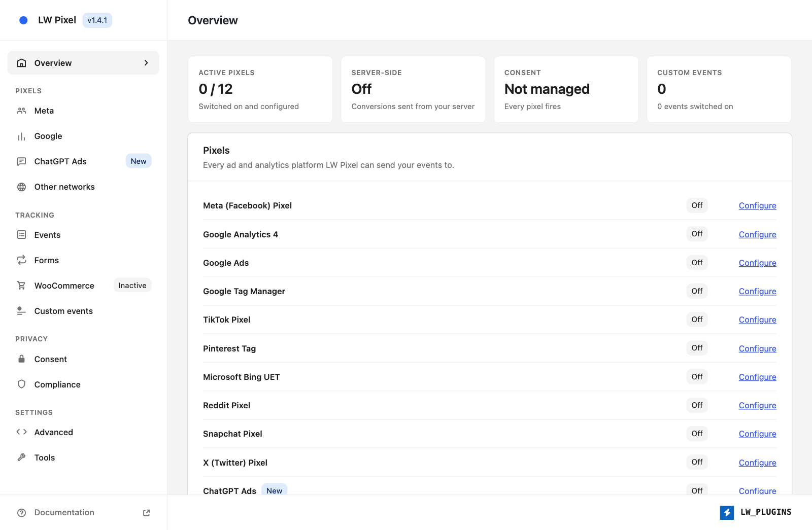The height and width of the screenshot is (530, 812).
Task: Click the WooCommerce shopping cart icon
Action: pyautogui.click(x=21, y=286)
